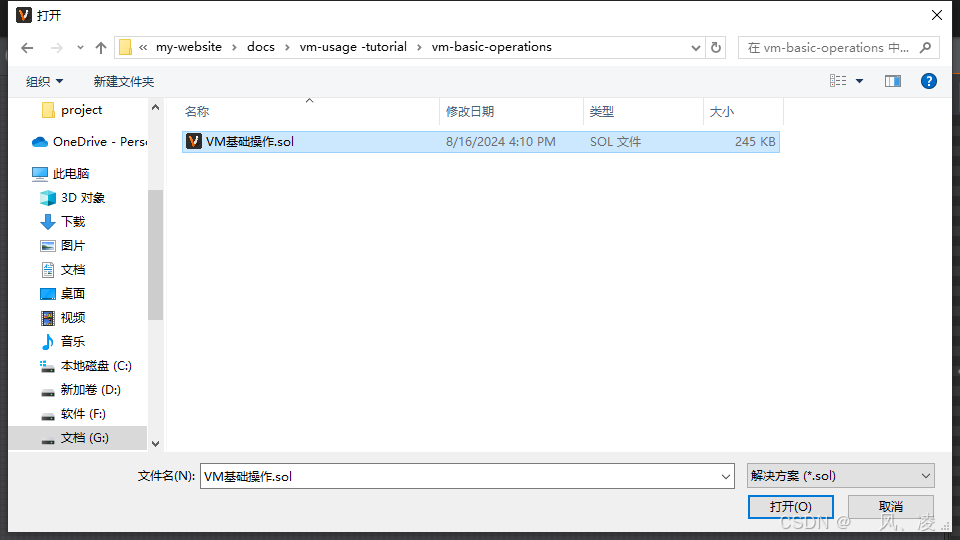The height and width of the screenshot is (540, 960).
Task: Expand the file name dropdown arrow
Action: 726,476
